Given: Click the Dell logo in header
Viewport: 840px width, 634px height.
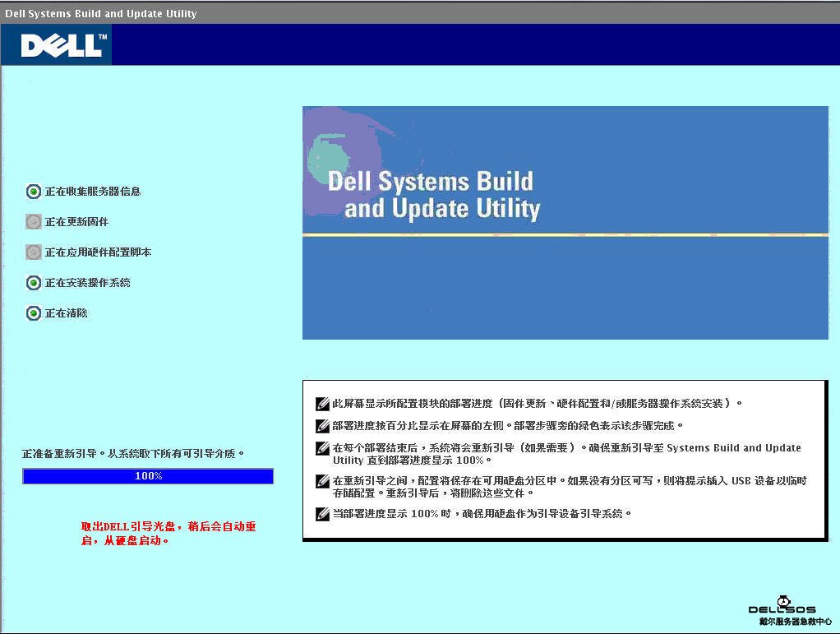Looking at the screenshot, I should [64, 45].
